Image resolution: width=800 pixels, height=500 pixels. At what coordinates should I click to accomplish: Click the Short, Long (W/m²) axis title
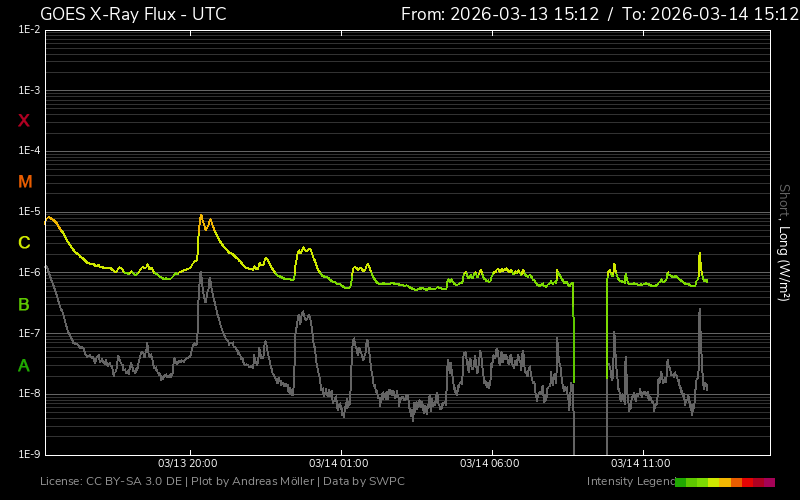pos(784,243)
